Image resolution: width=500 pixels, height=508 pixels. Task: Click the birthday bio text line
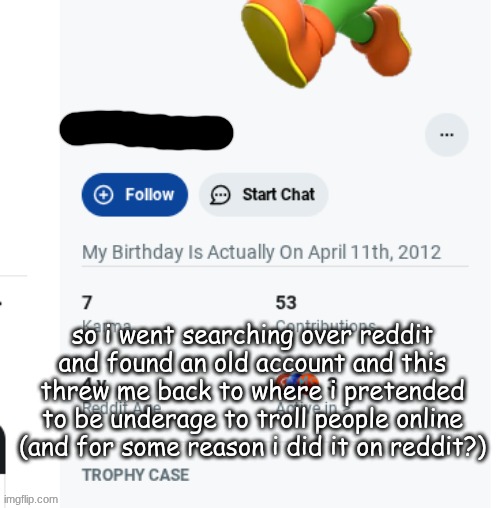(x=262, y=252)
